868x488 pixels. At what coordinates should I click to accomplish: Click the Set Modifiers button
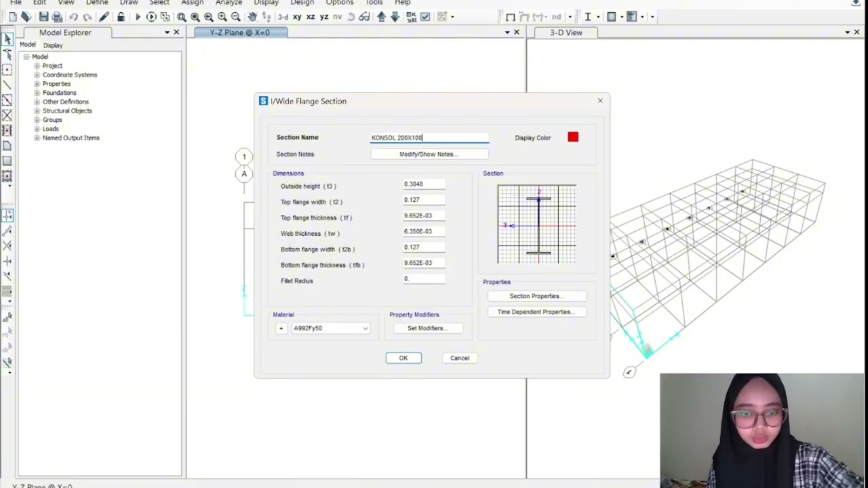pyautogui.click(x=428, y=328)
